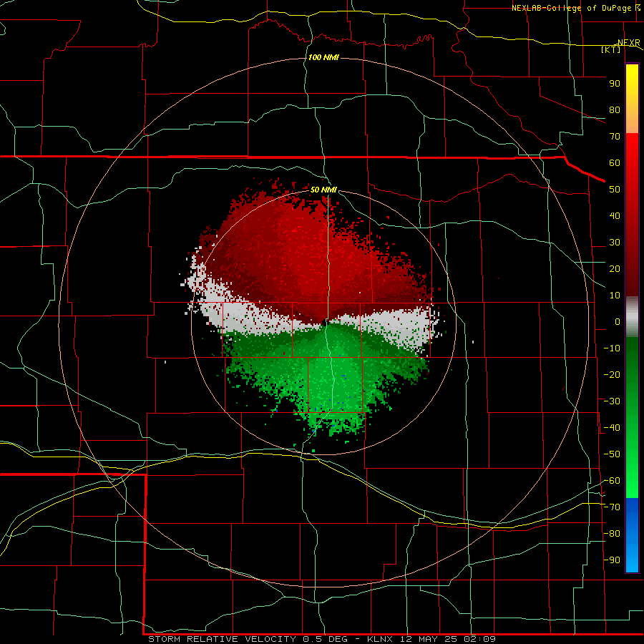
Task: Click the NEXR label above the color scale
Action: click(x=629, y=43)
